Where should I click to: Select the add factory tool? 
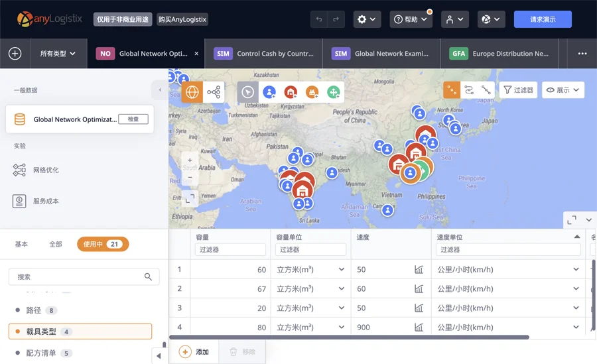point(312,92)
